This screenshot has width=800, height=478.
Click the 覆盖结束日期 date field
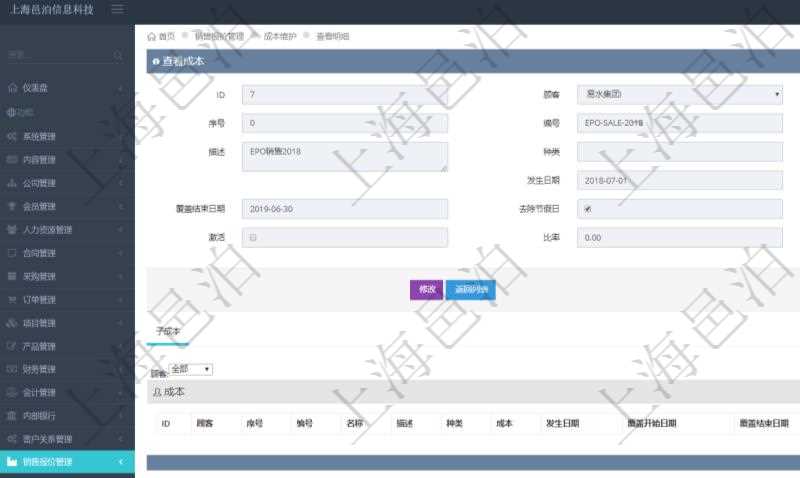pyautogui.click(x=345, y=209)
